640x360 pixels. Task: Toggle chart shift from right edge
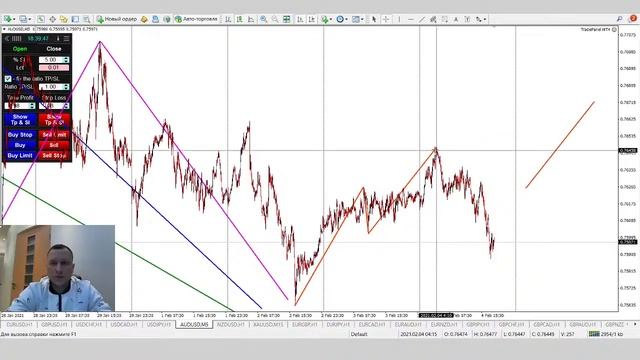click(x=311, y=19)
